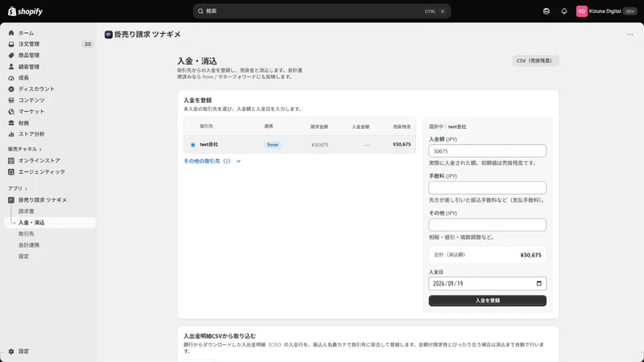Viewport: 644px width, 362px height.
Task: Click the 顧客管理 person icon
Action: (x=11, y=67)
